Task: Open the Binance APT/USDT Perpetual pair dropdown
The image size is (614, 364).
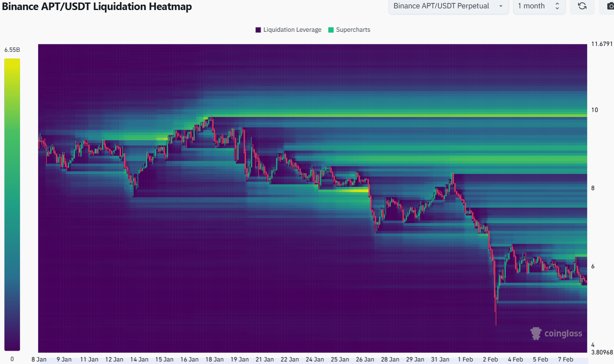Action: (x=448, y=6)
